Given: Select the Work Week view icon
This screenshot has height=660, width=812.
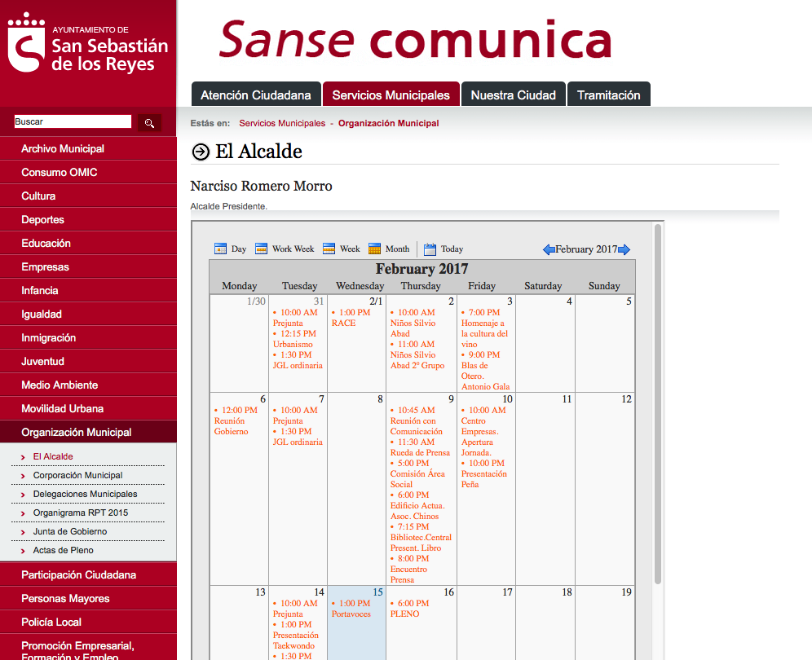Looking at the screenshot, I should tap(262, 249).
